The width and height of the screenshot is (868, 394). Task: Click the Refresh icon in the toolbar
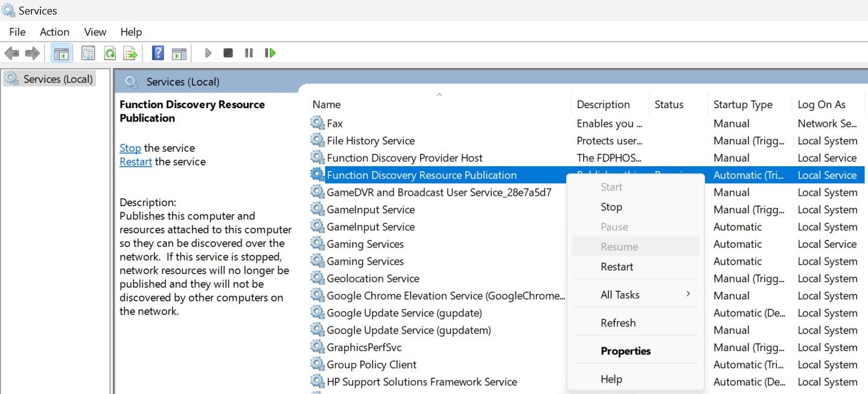tap(110, 53)
